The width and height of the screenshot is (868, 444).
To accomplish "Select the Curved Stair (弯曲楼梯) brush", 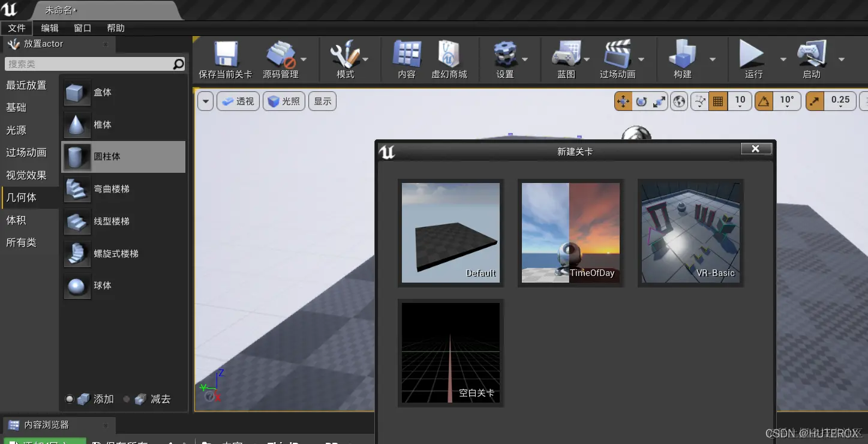I will pos(124,189).
